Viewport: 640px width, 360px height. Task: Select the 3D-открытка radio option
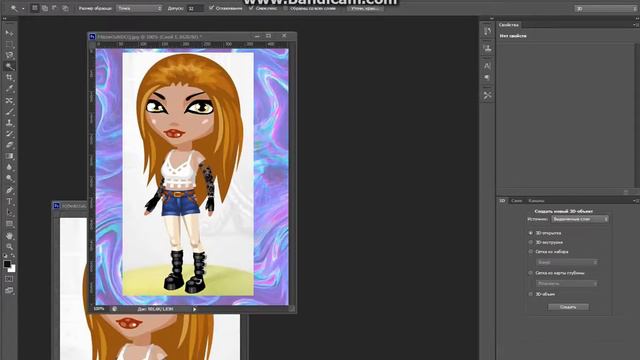(x=531, y=233)
